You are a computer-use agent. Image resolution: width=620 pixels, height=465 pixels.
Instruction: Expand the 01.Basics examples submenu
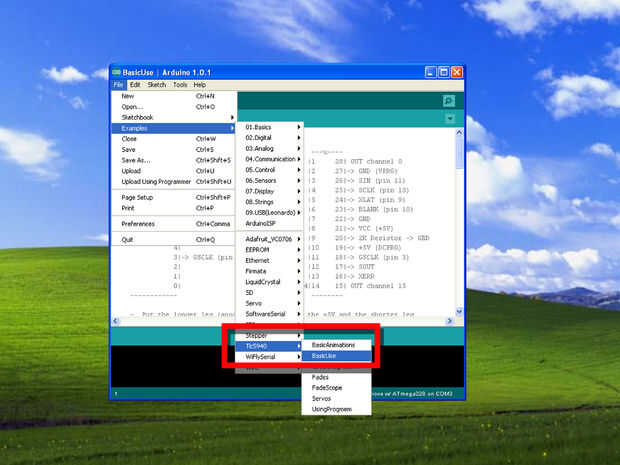(x=270, y=127)
